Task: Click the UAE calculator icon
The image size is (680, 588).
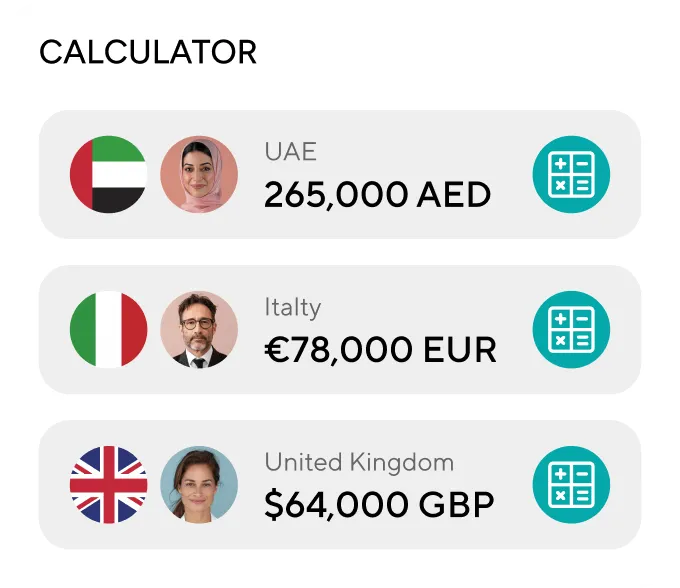Action: click(571, 174)
